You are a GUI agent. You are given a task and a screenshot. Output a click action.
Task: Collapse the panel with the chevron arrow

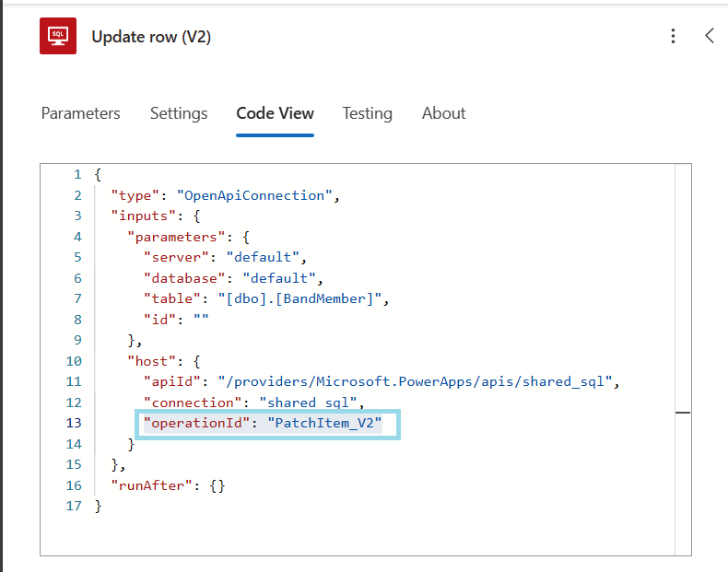(709, 36)
